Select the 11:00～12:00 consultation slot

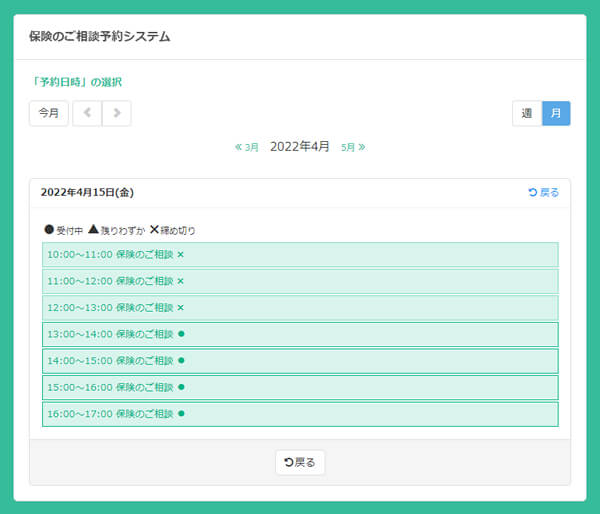pos(300,281)
